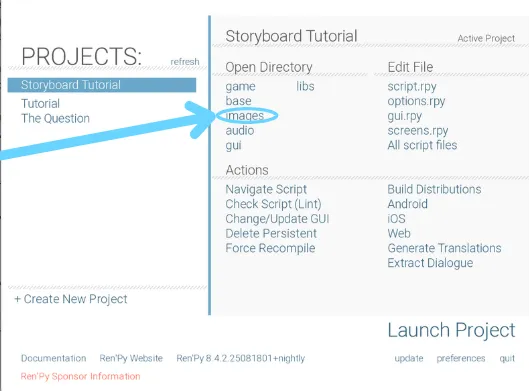
Task: Click Navigate Script action
Action: (x=266, y=190)
